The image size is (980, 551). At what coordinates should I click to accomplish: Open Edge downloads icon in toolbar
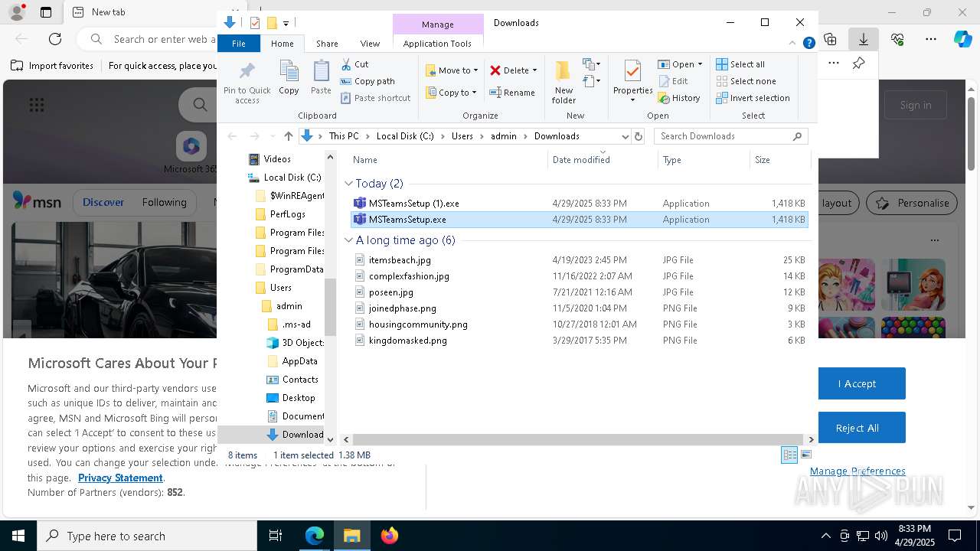pos(864,39)
